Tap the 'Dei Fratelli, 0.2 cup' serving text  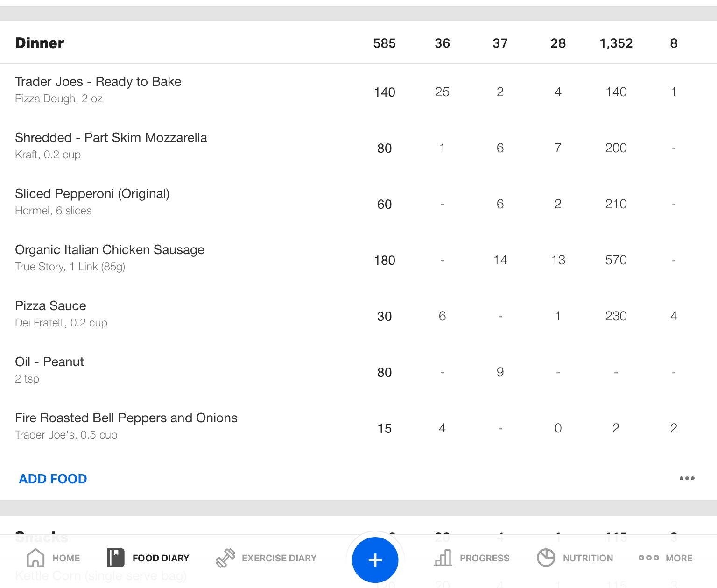(61, 323)
